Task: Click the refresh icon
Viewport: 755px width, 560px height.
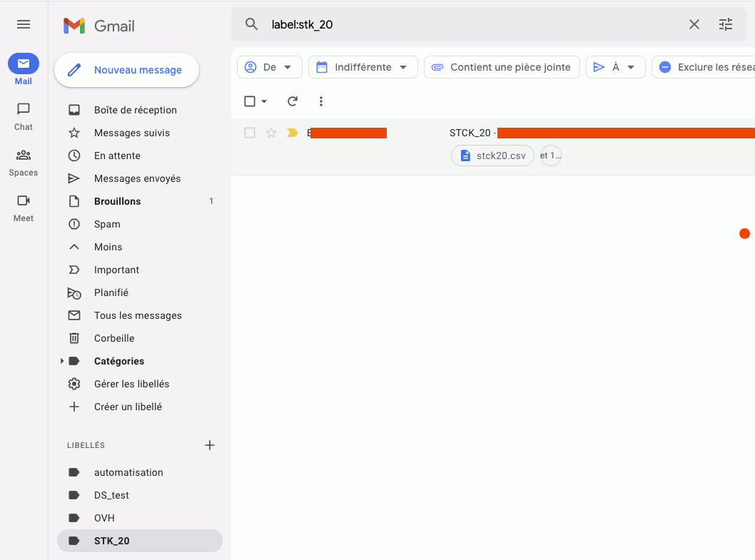Action: (293, 101)
